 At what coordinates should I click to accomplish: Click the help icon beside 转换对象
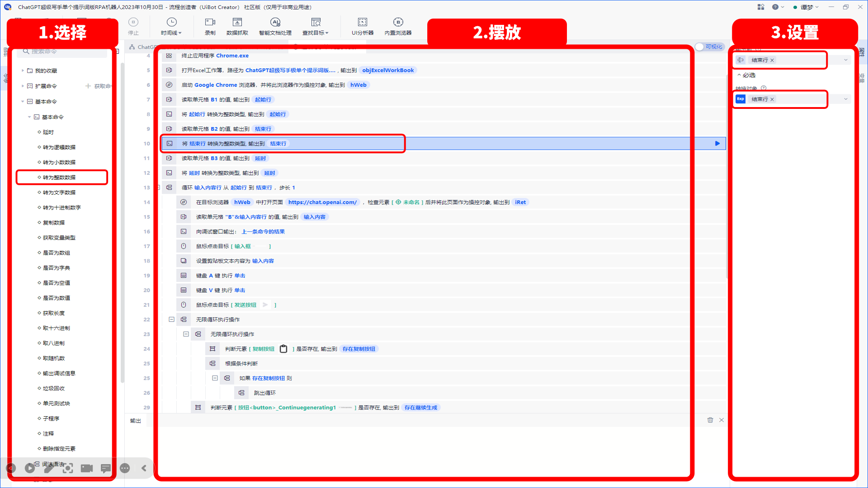click(764, 88)
